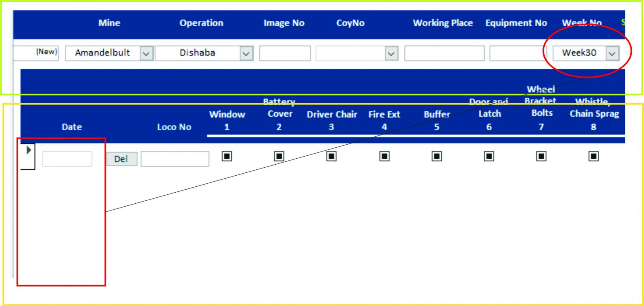Toggle the Battery Cover 2 checkbox
Screen dimensions: 644x306
pos(279,157)
